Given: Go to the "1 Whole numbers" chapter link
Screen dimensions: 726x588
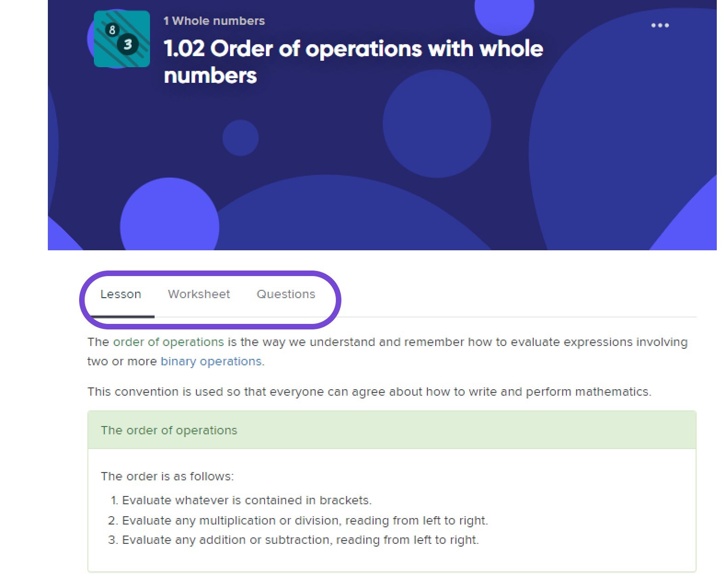Looking at the screenshot, I should [x=214, y=21].
